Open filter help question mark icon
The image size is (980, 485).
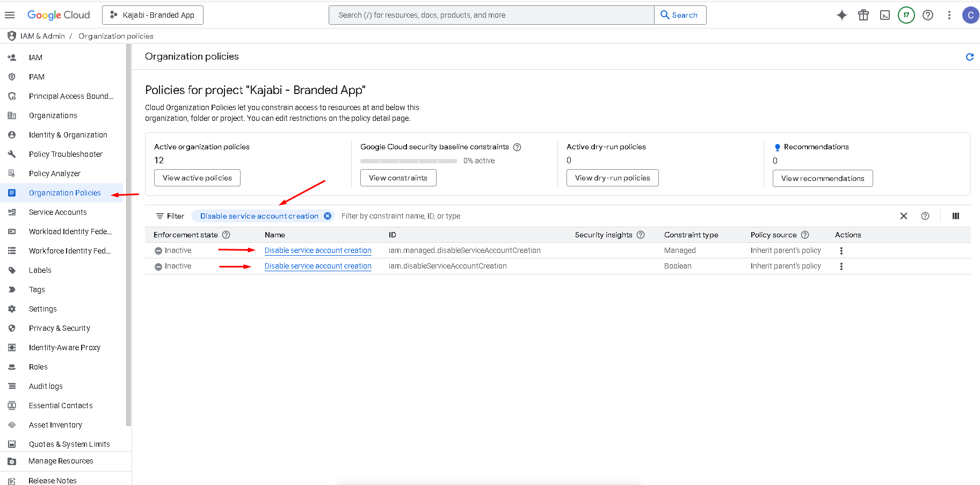click(925, 216)
